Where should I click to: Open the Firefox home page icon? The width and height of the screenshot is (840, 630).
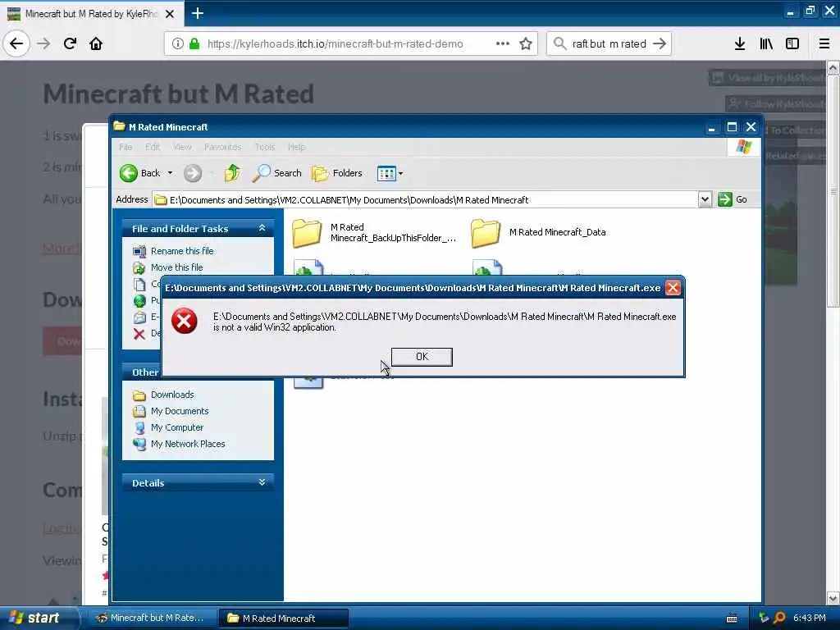(x=96, y=43)
